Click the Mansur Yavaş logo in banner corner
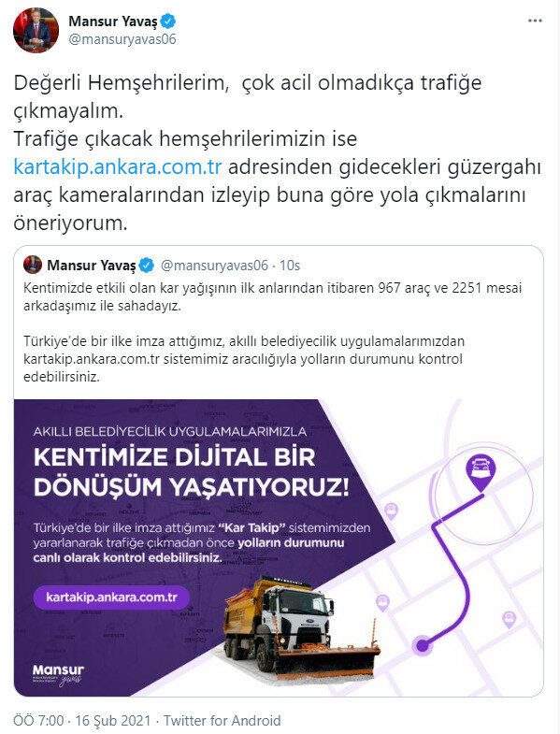Viewport: 560px width, 734px height. pyautogui.click(x=59, y=675)
